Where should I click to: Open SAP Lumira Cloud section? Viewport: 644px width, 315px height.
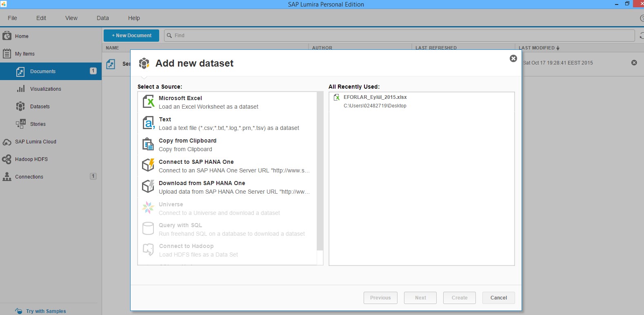[35, 141]
